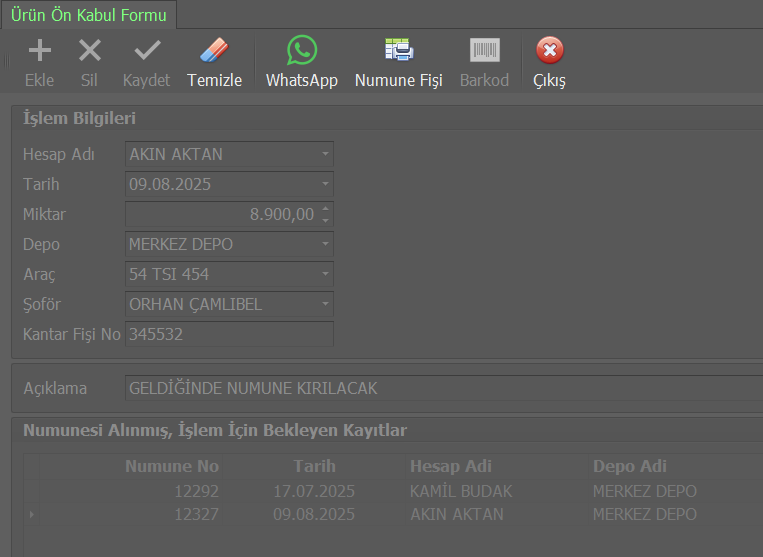
Task: Expand the Hesap Adı dropdown
Action: click(x=325, y=155)
